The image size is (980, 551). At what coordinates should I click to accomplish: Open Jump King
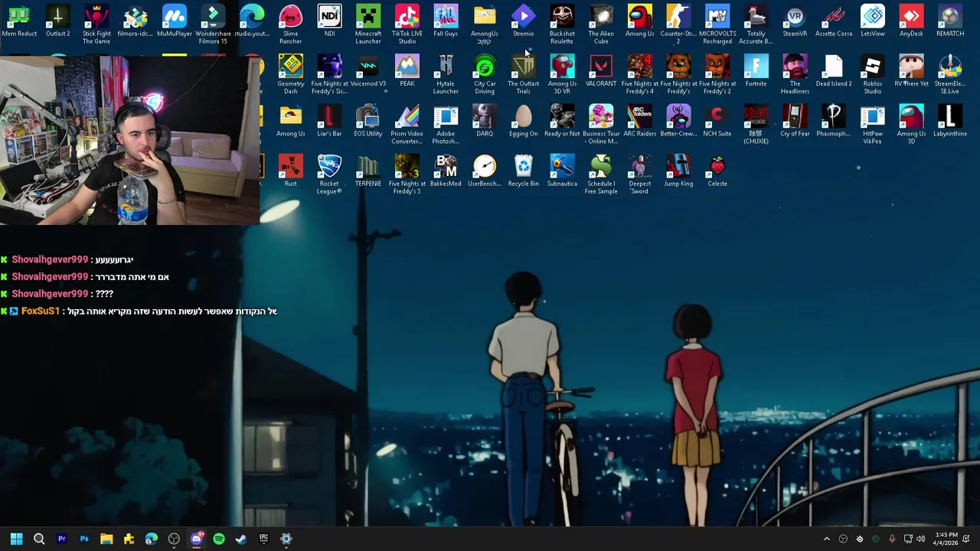678,171
